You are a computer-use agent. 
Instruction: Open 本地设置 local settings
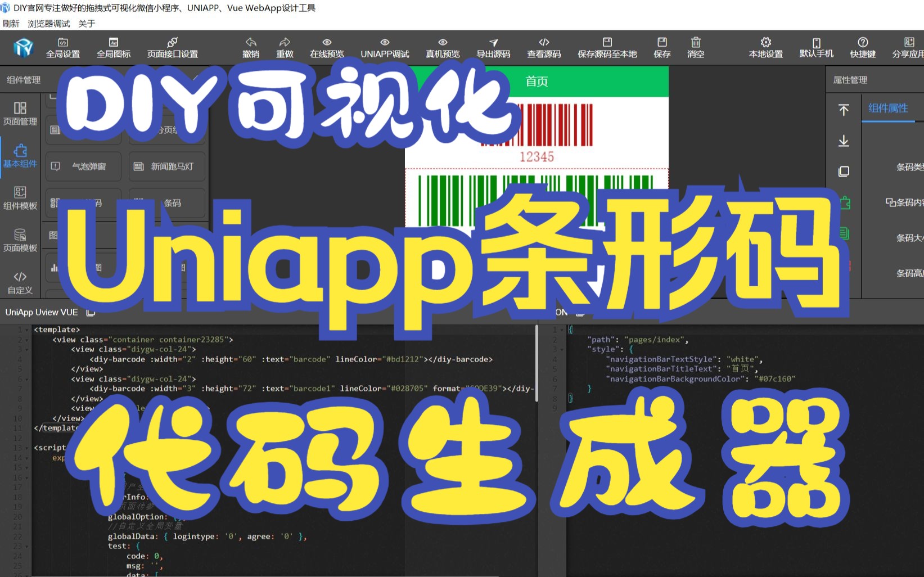(766, 48)
